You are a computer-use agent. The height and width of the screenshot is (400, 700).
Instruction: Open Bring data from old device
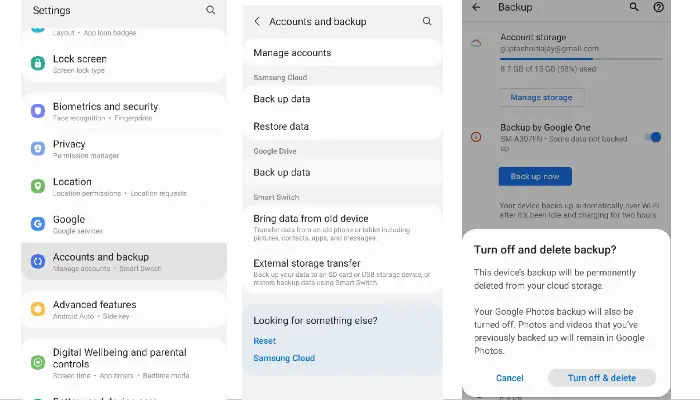point(342,227)
